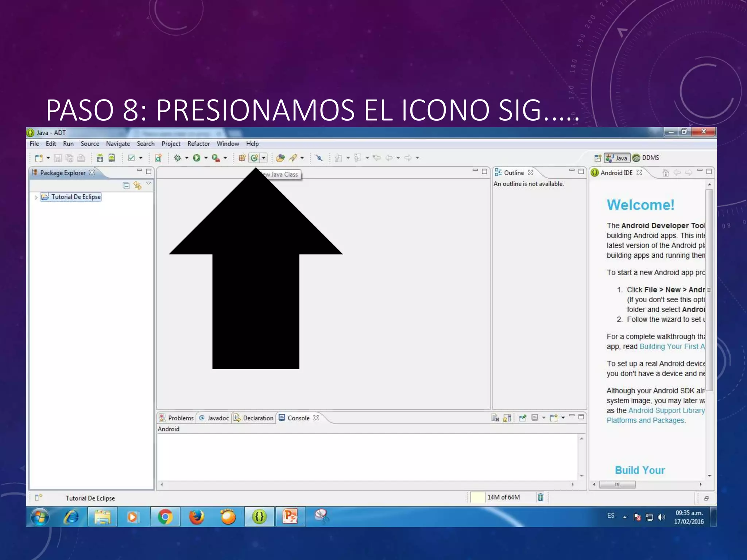Click the Android IDE horizontal scrollbar thumb
This screenshot has height=560, width=747.
pyautogui.click(x=617, y=485)
